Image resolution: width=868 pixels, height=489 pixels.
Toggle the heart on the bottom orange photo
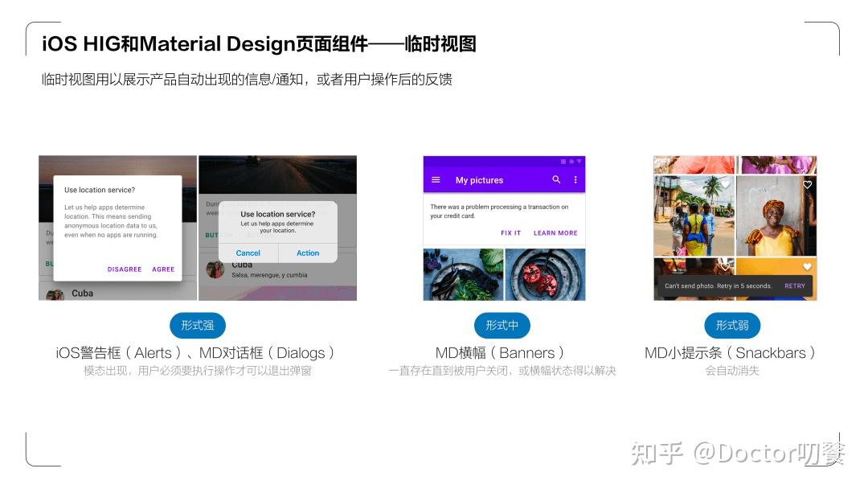(807, 266)
